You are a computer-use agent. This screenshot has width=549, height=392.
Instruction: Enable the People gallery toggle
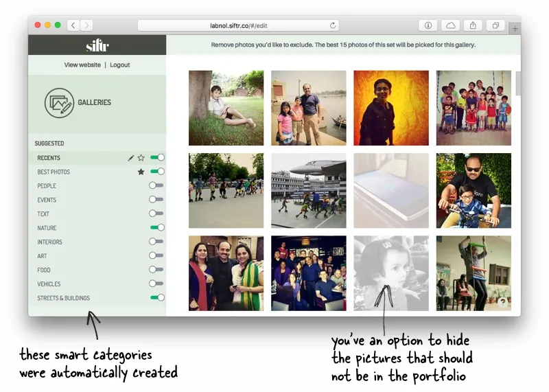(156, 185)
